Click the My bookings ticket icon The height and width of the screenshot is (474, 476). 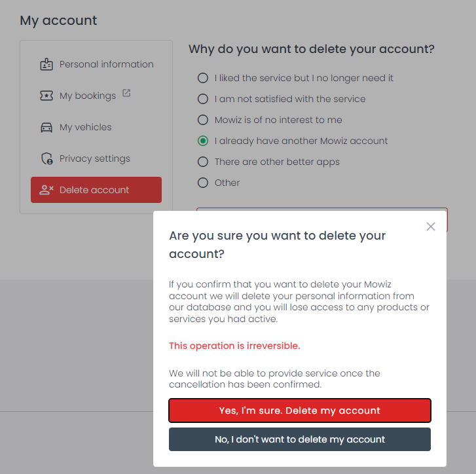46,96
